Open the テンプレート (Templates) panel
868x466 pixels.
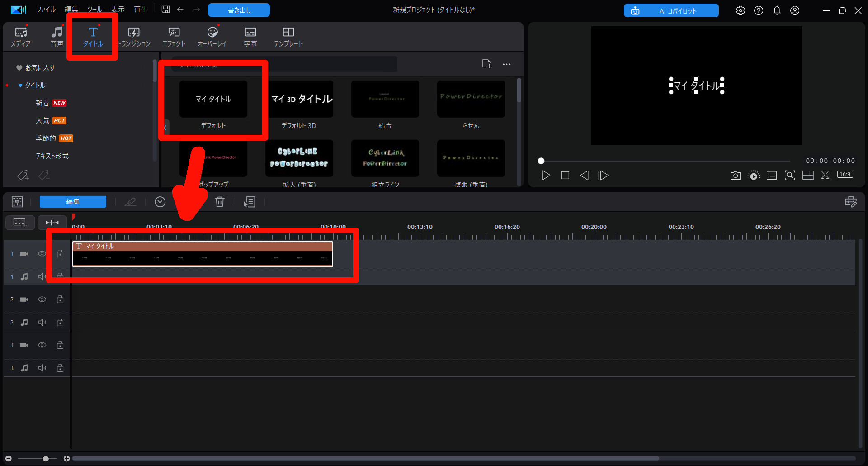(x=288, y=36)
